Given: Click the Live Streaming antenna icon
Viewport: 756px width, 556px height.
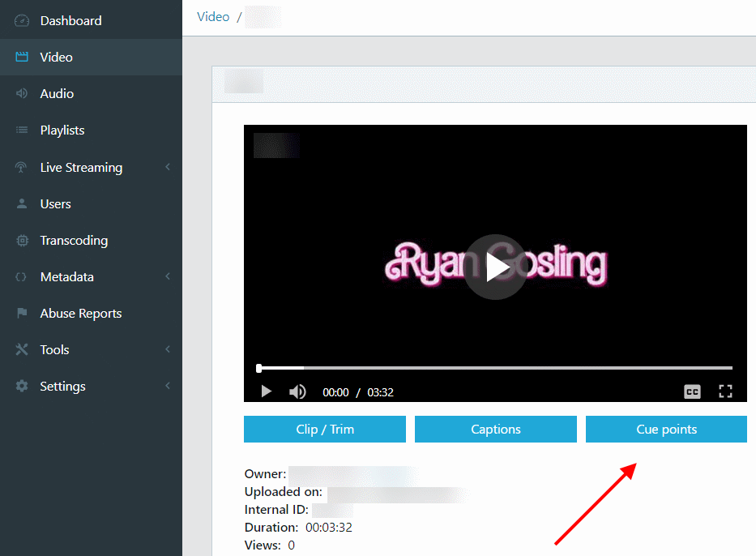Looking at the screenshot, I should pos(21,167).
